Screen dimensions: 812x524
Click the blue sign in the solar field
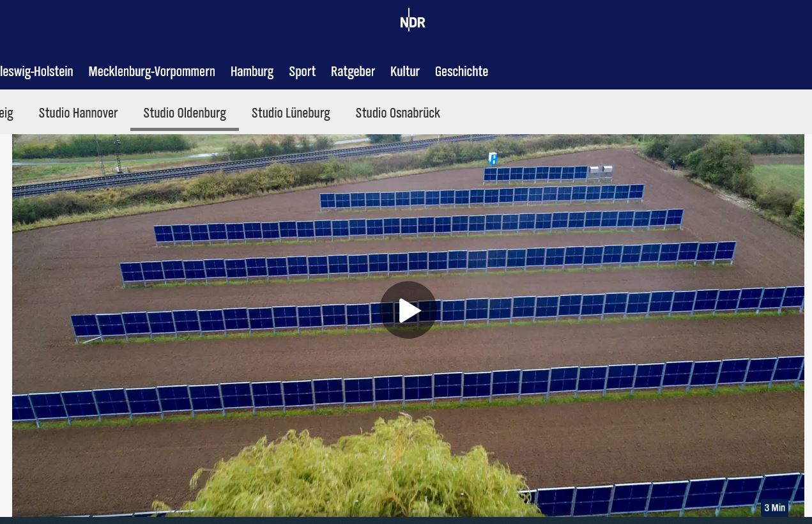coord(493,158)
